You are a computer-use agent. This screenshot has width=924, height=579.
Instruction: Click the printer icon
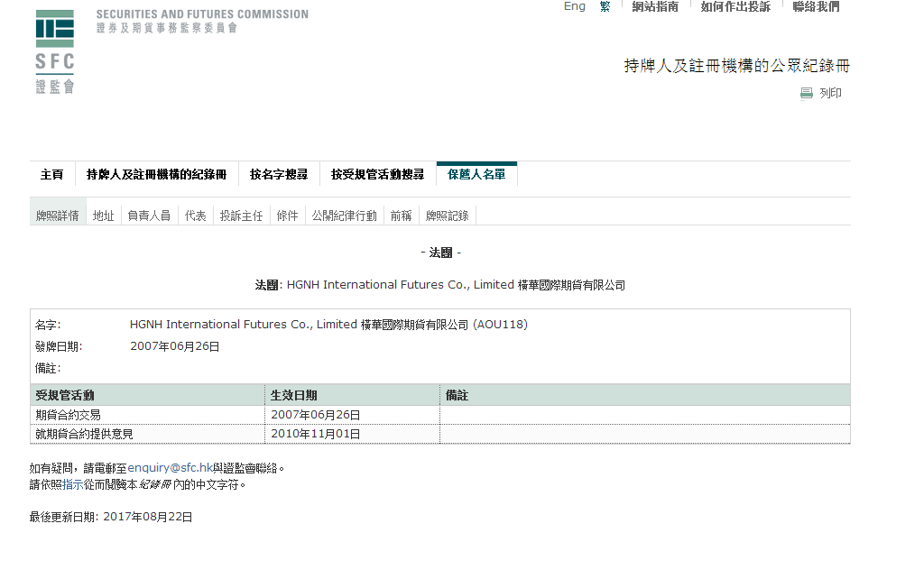(806, 93)
